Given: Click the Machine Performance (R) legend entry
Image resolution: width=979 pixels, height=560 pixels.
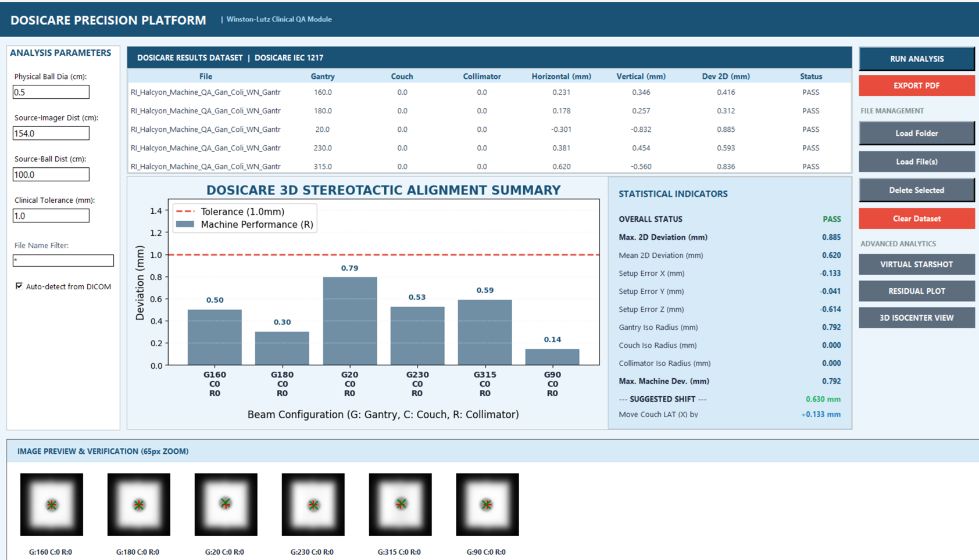Looking at the screenshot, I should coord(244,224).
